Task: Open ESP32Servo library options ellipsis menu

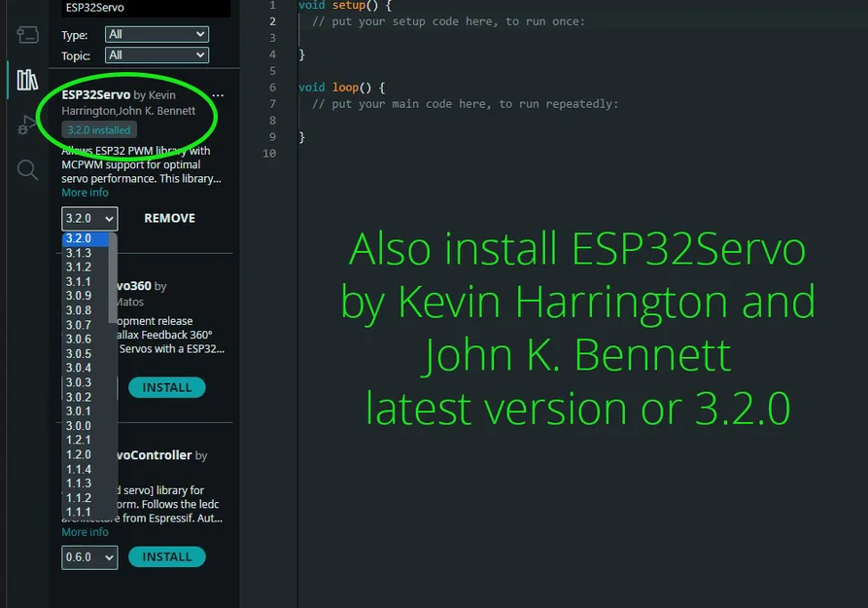Action: click(x=218, y=95)
